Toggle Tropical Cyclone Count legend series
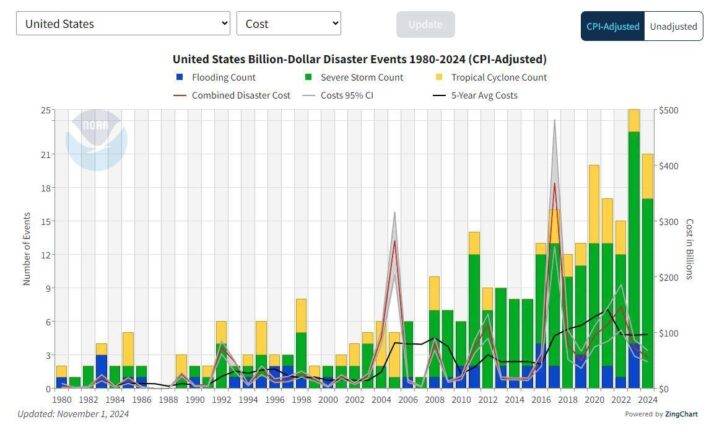Screen dimensions: 722x427 tap(491, 77)
